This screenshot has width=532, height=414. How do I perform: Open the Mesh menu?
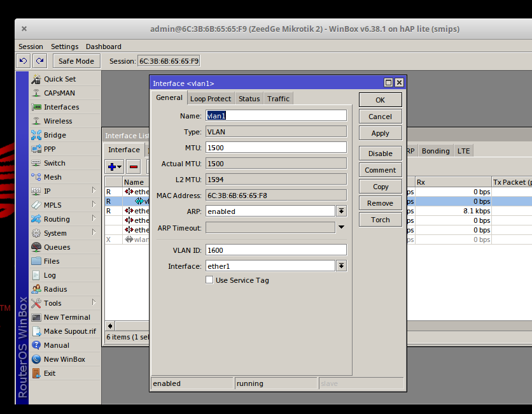(65, 177)
